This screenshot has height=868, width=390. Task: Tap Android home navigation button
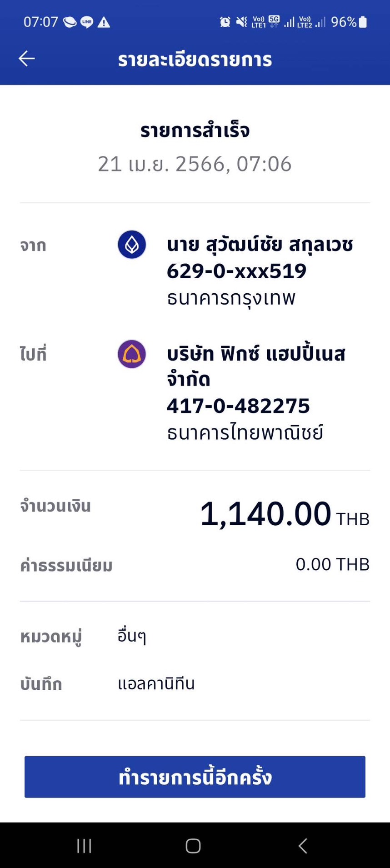[193, 846]
